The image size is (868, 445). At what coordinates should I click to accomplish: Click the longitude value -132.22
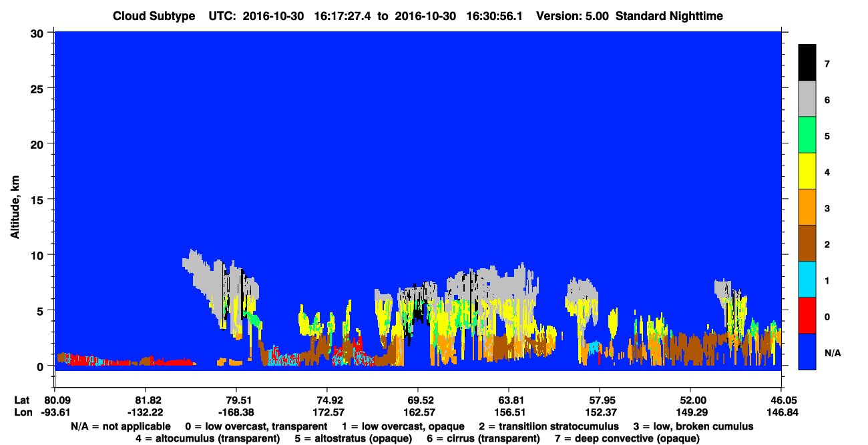click(x=144, y=412)
